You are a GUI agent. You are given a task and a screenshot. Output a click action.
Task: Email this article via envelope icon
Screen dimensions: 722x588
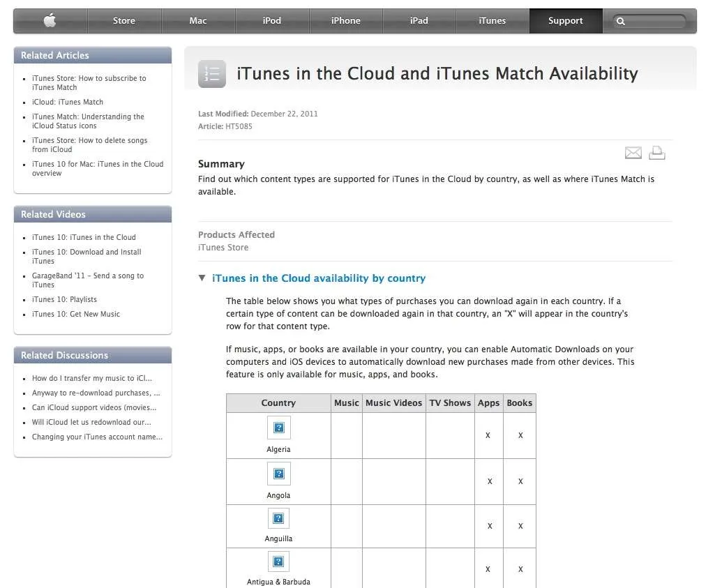(x=633, y=153)
